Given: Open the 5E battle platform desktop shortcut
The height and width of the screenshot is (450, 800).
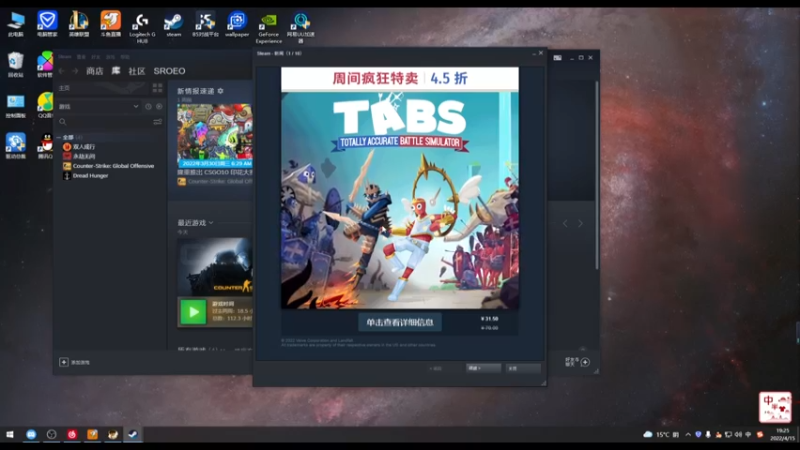Looking at the screenshot, I should click(205, 24).
